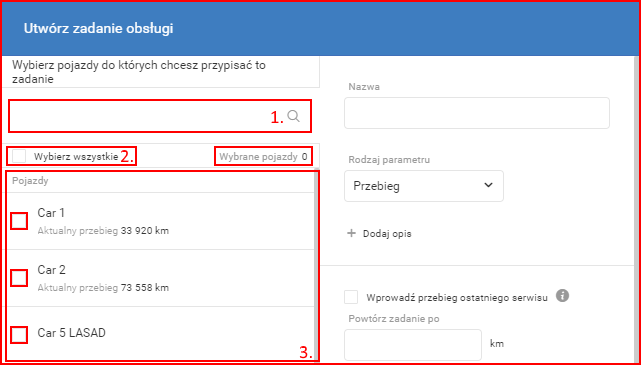641x365 pixels.
Task: Click Car 2 mileage 73 558 km text
Action: pyautogui.click(x=145, y=288)
